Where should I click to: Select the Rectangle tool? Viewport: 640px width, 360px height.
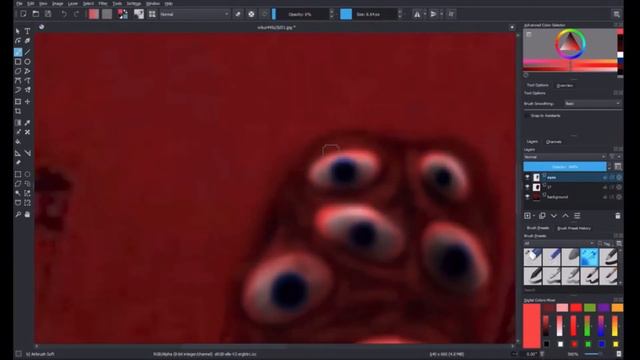tap(18, 62)
